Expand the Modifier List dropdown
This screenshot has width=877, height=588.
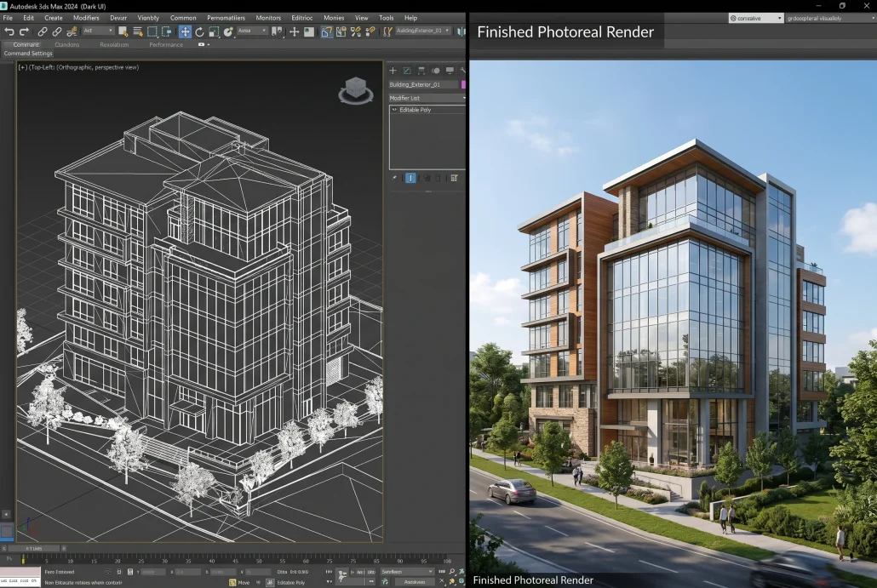click(x=427, y=98)
